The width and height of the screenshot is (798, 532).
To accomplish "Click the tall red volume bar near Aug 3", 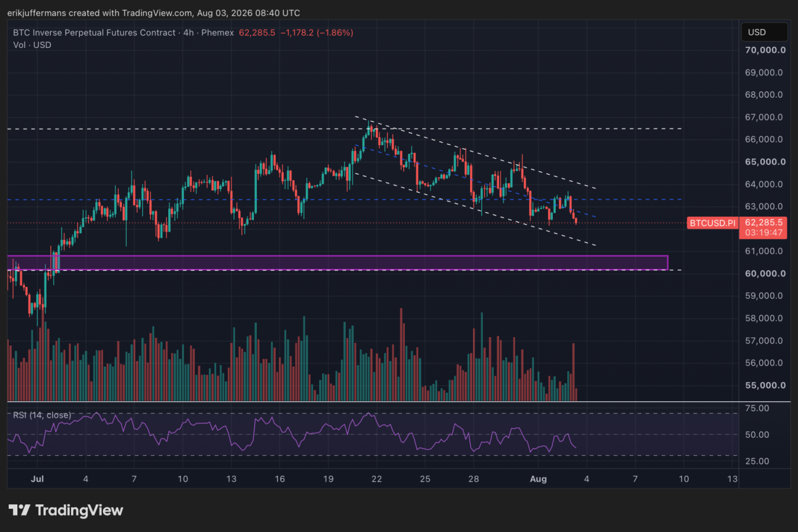I will tap(574, 372).
